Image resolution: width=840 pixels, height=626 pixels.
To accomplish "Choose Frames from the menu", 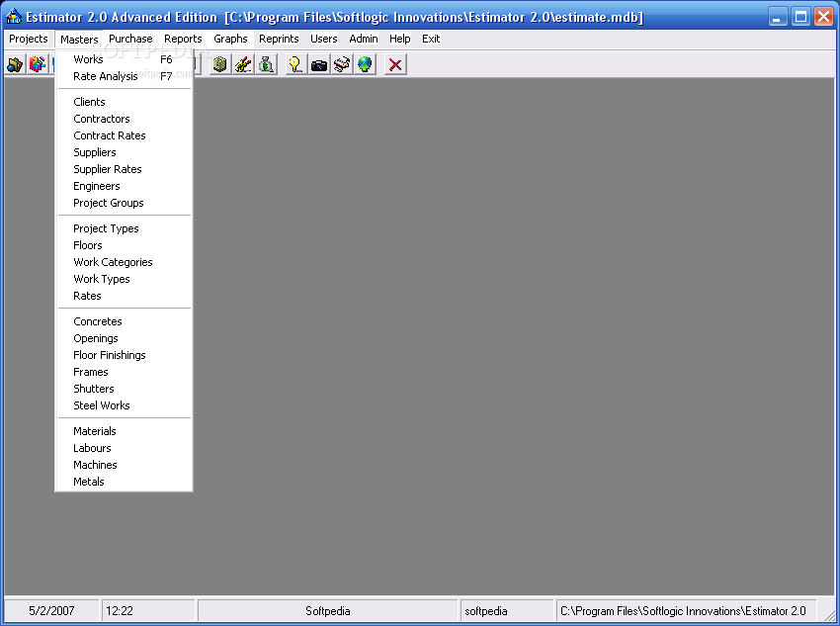I will pos(124,372).
